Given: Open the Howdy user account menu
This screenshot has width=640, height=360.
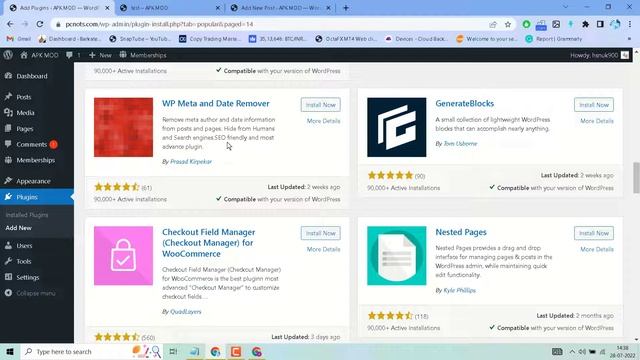Looking at the screenshot, I should coord(599,55).
